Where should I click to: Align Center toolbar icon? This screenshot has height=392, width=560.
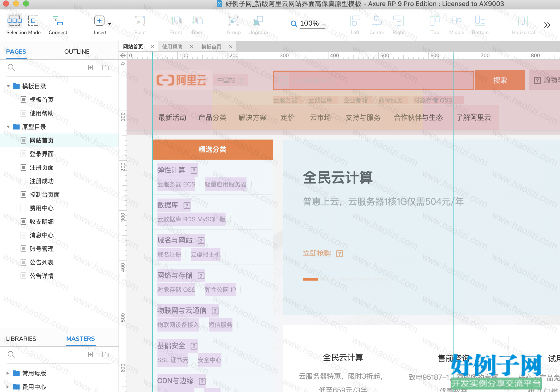pyautogui.click(x=377, y=21)
